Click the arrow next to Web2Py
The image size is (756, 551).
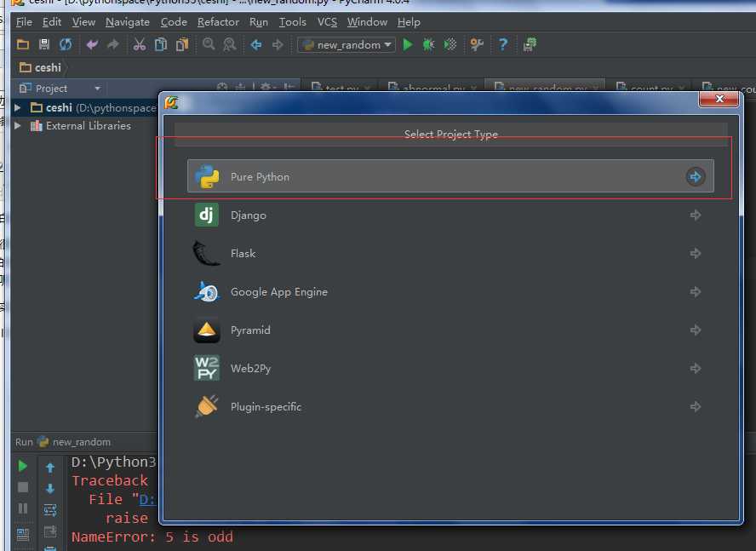pos(696,369)
